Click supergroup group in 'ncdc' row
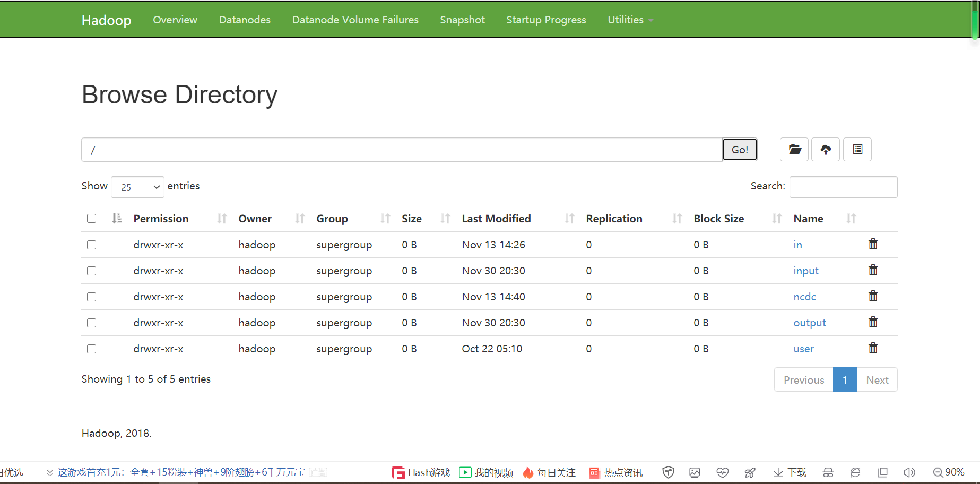Viewport: 980px width, 484px height. (344, 297)
